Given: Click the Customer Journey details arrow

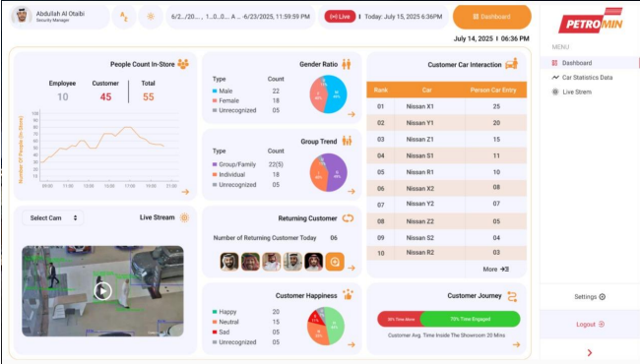Looking at the screenshot, I should pyautogui.click(x=516, y=344).
